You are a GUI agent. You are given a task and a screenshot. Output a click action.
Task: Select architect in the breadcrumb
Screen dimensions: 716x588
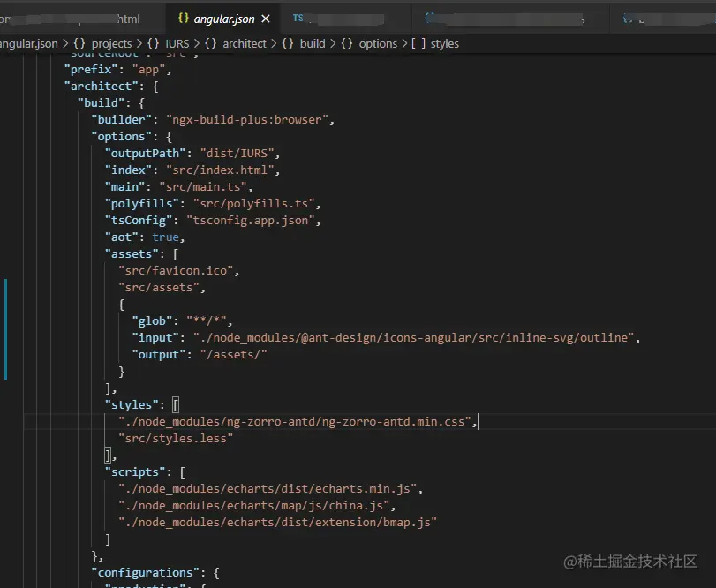(x=245, y=44)
